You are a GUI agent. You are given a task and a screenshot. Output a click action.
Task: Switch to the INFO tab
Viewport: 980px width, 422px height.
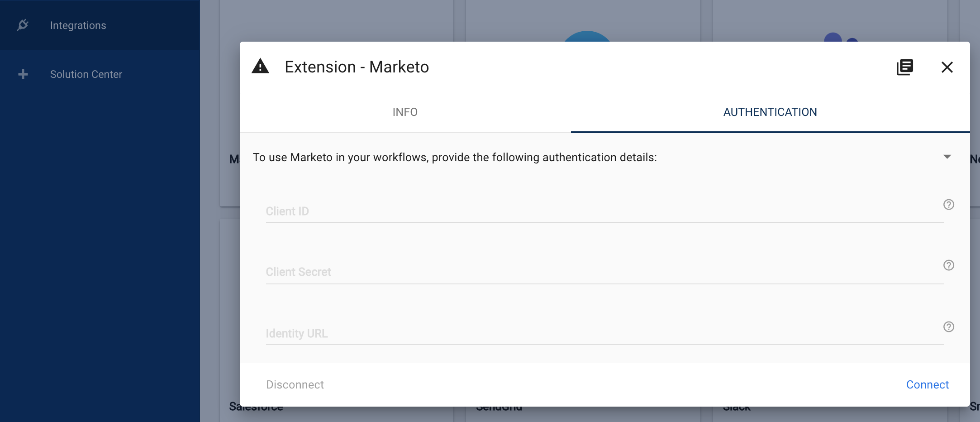point(405,112)
